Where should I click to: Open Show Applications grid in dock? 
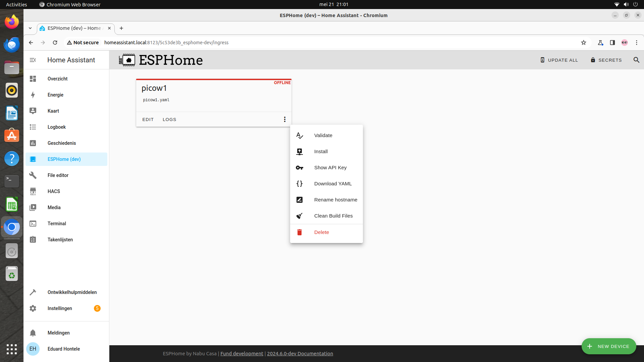[x=12, y=349]
